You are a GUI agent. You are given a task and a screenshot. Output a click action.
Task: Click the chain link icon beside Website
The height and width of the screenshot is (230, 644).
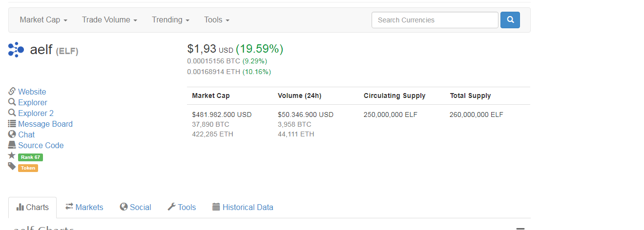coord(12,92)
